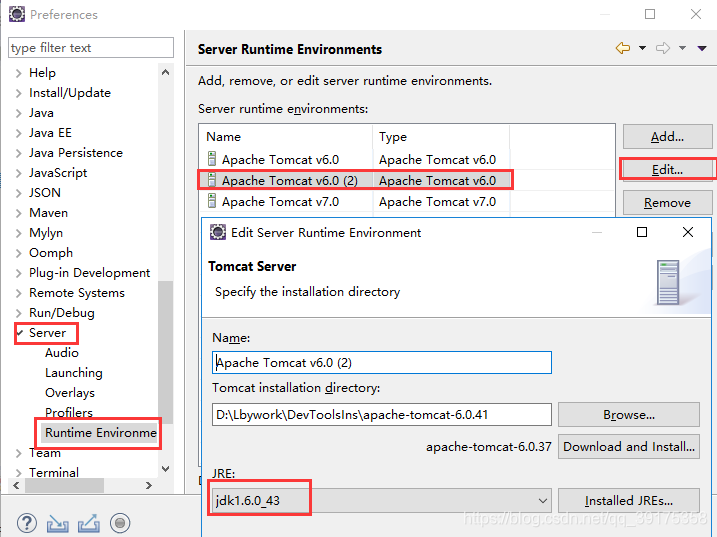This screenshot has width=717, height=537.
Task: Click the Add... button
Action: click(667, 136)
